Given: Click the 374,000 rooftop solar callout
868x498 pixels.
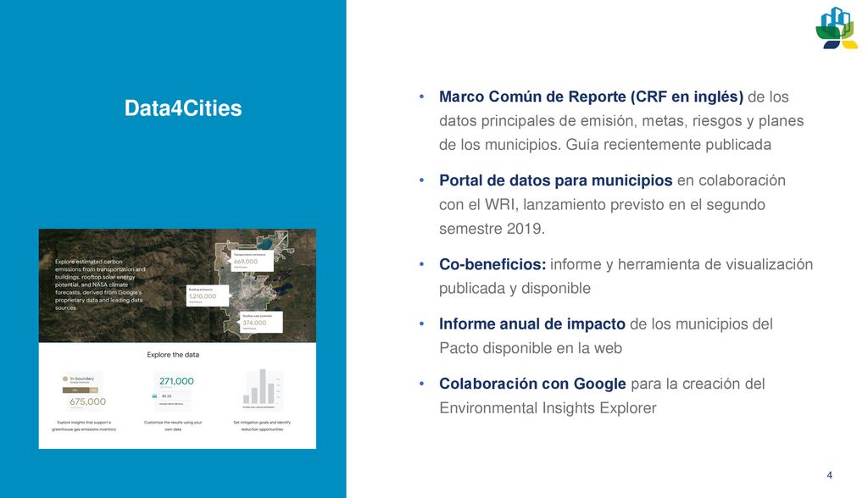Looking at the screenshot, I should coord(261,322).
